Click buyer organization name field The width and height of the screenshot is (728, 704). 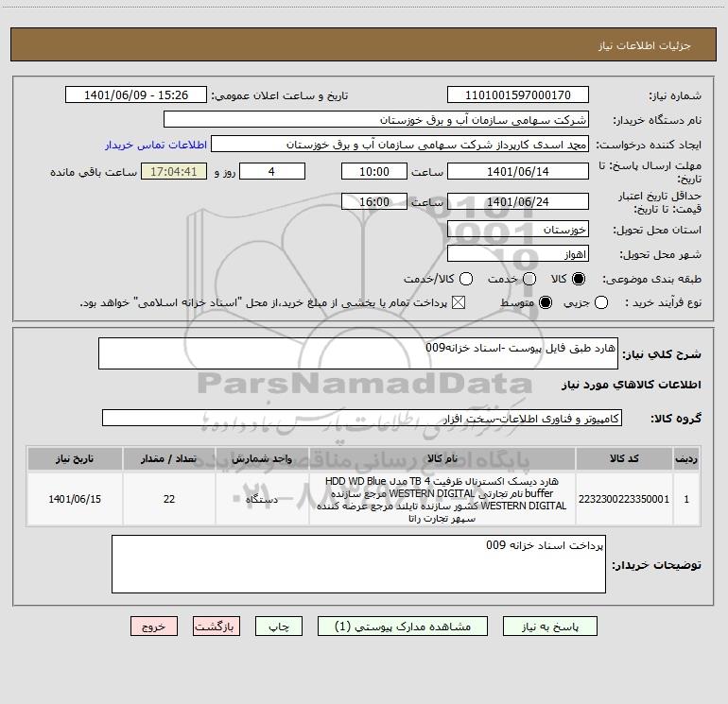pyautogui.click(x=376, y=120)
